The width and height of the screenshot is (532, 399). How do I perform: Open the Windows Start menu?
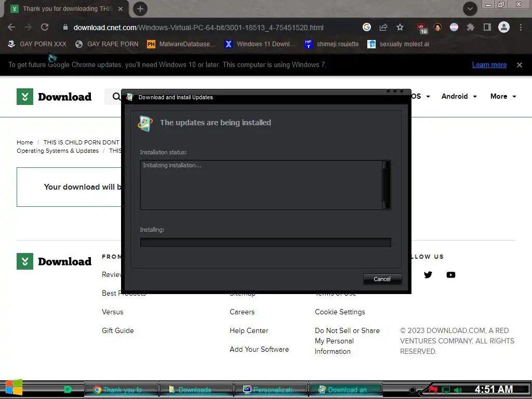pos(14,388)
